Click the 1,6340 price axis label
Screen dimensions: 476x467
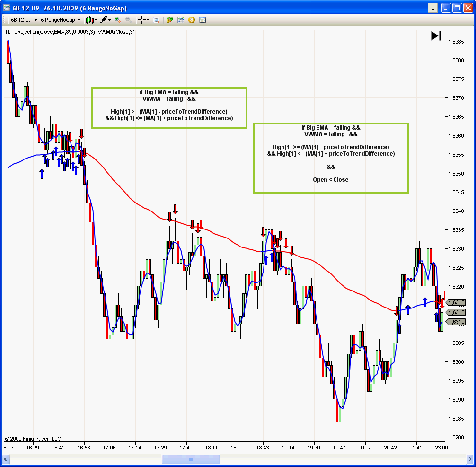pyautogui.click(x=456, y=211)
